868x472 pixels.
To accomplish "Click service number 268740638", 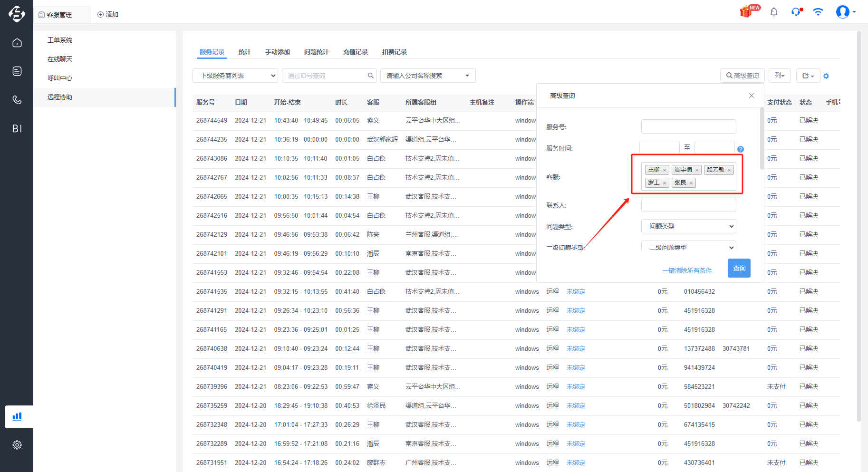I will pos(212,348).
